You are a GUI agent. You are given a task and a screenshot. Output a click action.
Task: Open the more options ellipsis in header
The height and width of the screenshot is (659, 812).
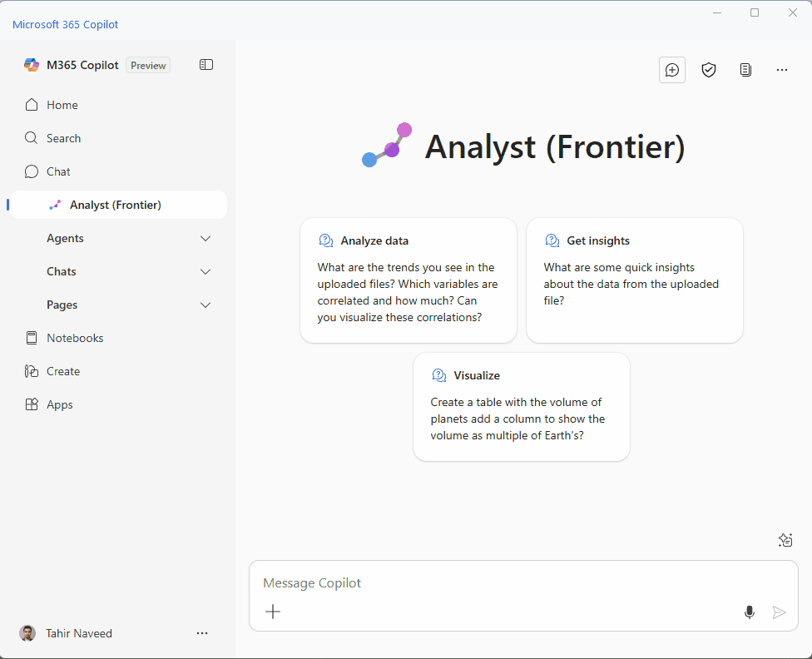[x=781, y=70]
